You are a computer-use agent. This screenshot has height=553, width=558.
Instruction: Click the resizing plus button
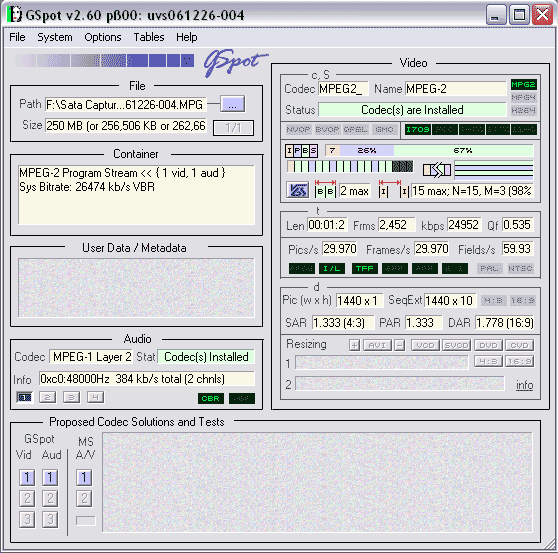pos(354,345)
